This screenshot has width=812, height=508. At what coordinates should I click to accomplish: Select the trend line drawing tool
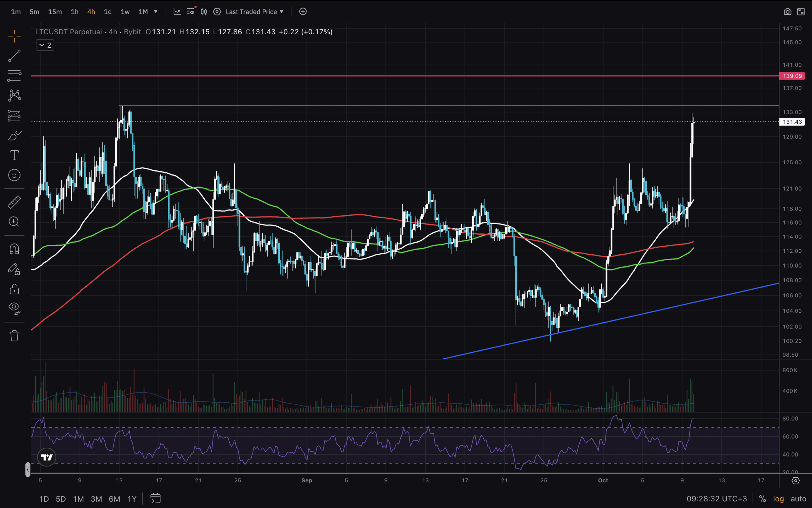(14, 56)
